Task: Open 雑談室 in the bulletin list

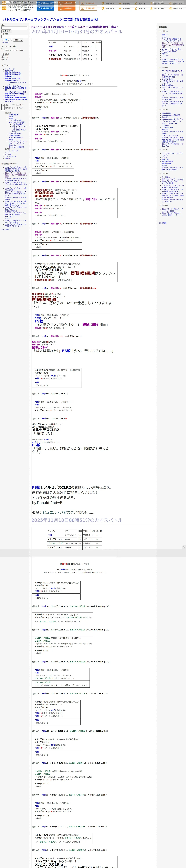Action: click(11, 117)
